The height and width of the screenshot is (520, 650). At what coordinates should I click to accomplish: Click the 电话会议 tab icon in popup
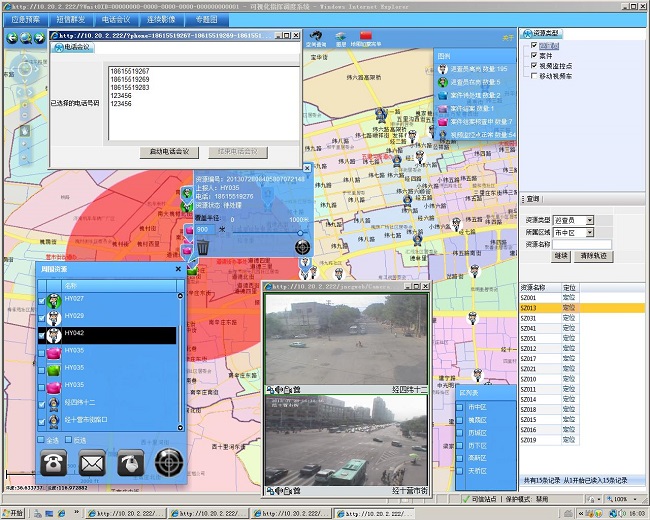point(58,48)
